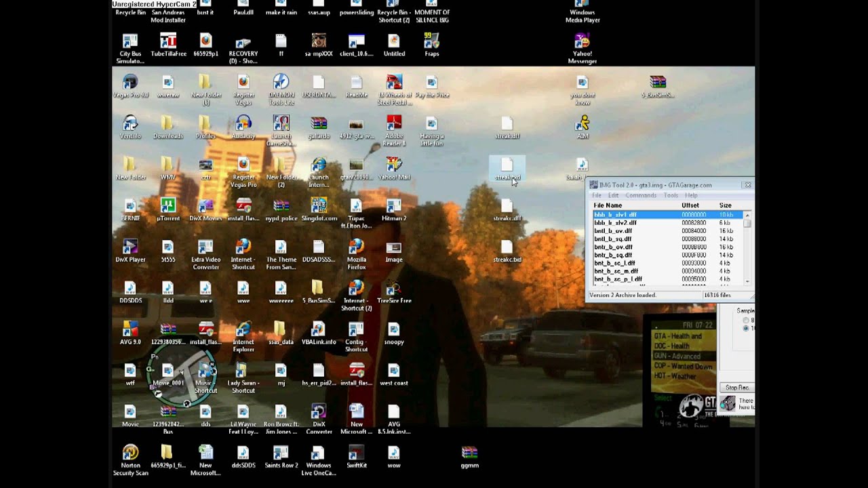Select COP - Wanted Down phone entry

[683, 366]
